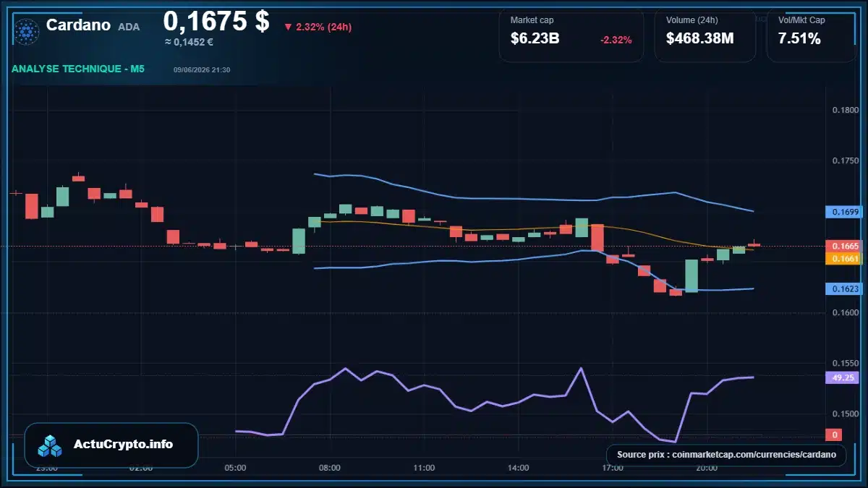Click the ActuCrypto.info site badge
This screenshot has width=868, height=488.
111,445
